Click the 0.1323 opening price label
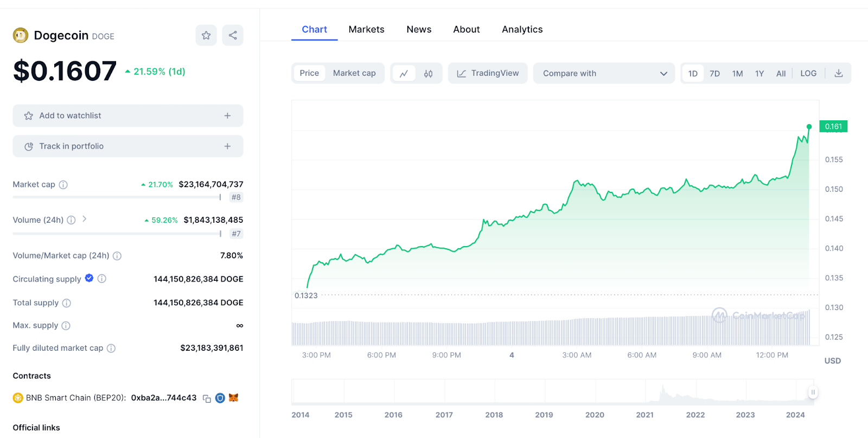Image resolution: width=868 pixels, height=438 pixels. 306,295
